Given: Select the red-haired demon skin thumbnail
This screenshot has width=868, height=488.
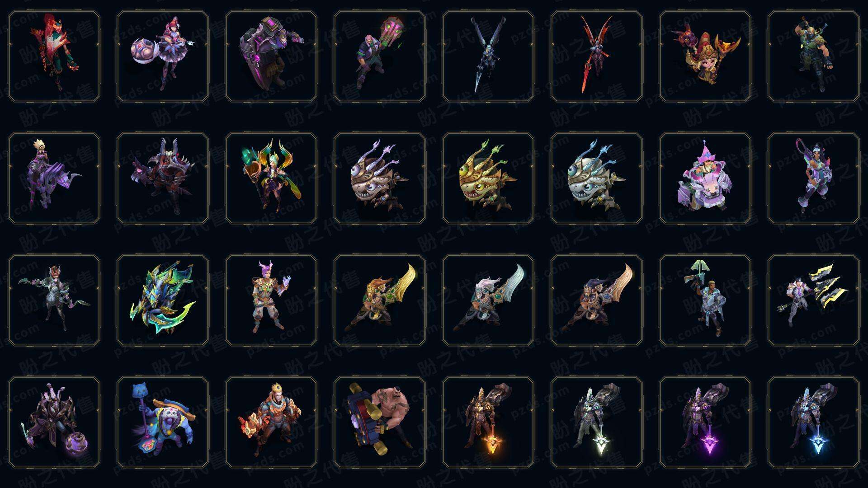Looking at the screenshot, I should pos(54,56).
